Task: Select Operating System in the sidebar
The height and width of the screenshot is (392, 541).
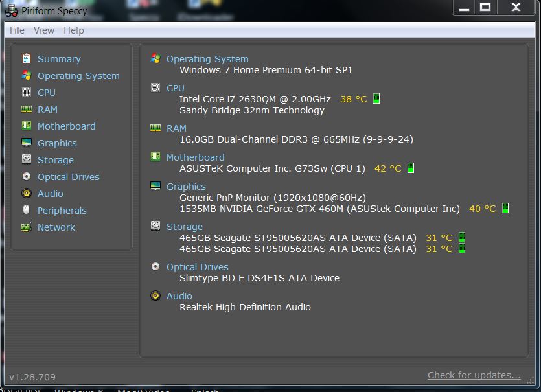Action: click(x=78, y=76)
